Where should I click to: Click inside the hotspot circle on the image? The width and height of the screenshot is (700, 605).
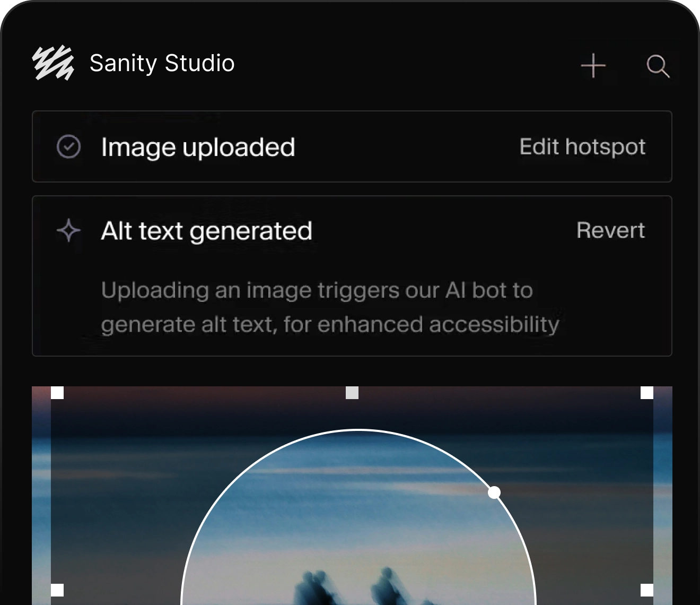358,517
